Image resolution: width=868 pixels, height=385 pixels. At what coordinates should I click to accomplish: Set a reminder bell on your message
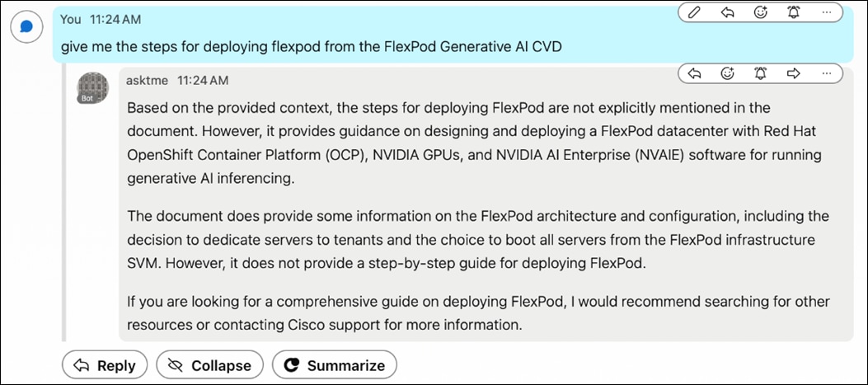(793, 12)
